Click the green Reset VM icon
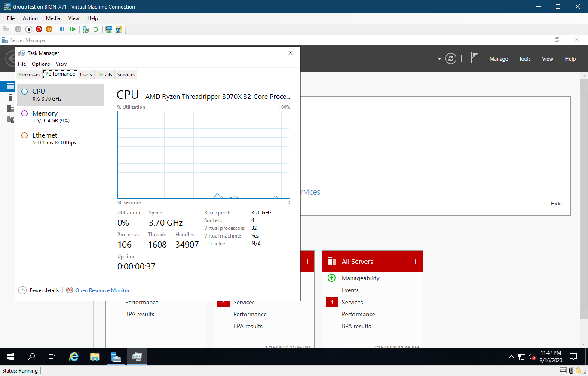The image size is (588, 376). click(x=73, y=29)
